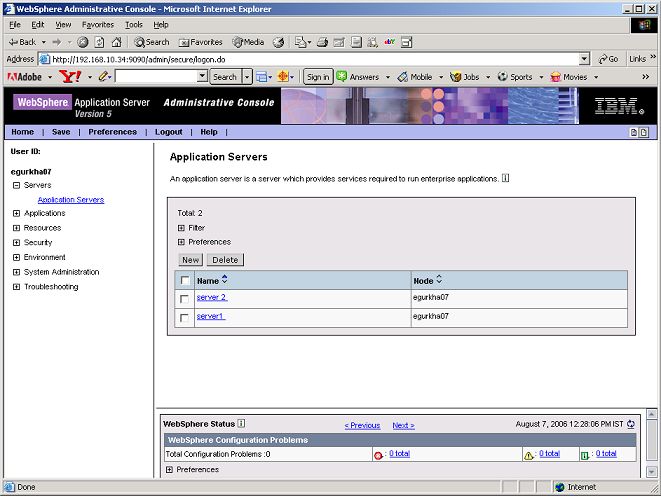Click the refresh icon beside the status timestamp
Viewport: 661px width, 496px height.
631,424
